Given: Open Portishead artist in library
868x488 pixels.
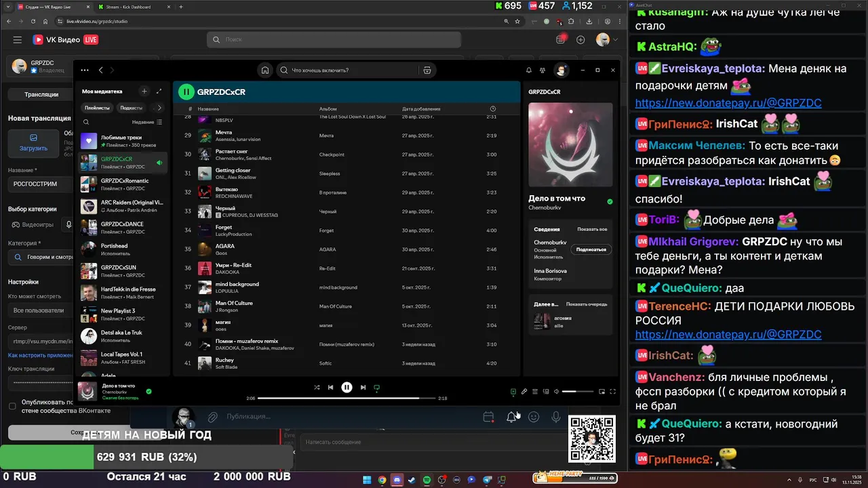Looking at the screenshot, I should click(x=123, y=249).
